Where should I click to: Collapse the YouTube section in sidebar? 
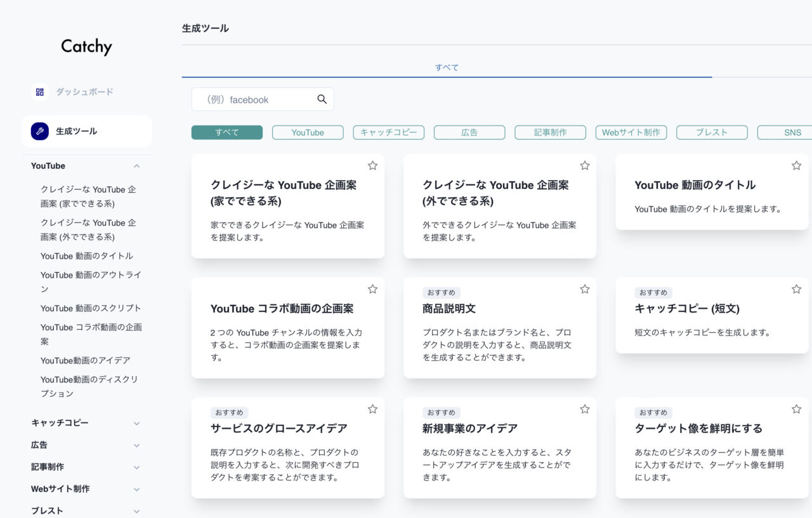(x=136, y=166)
